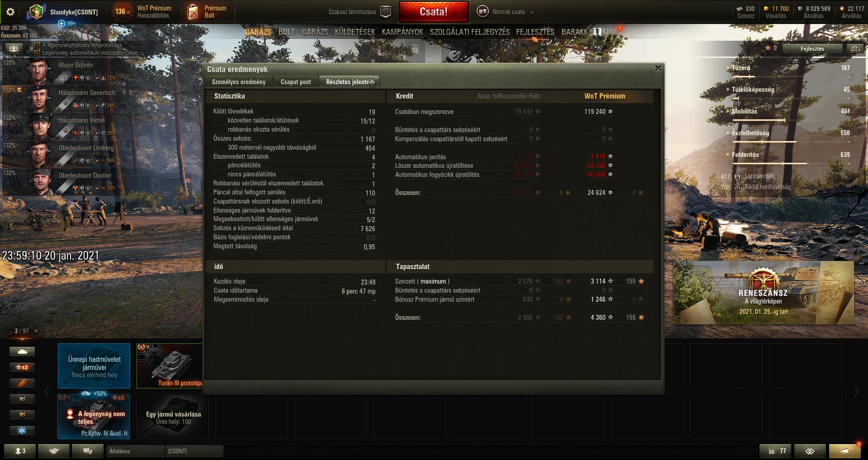Expand the Tűzerő stat section
Screen dimensions: 868x460
coord(741,68)
